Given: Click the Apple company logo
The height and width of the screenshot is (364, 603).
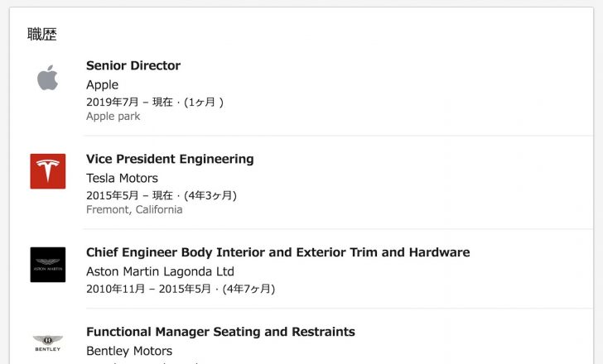Looking at the screenshot, I should coord(47,78).
